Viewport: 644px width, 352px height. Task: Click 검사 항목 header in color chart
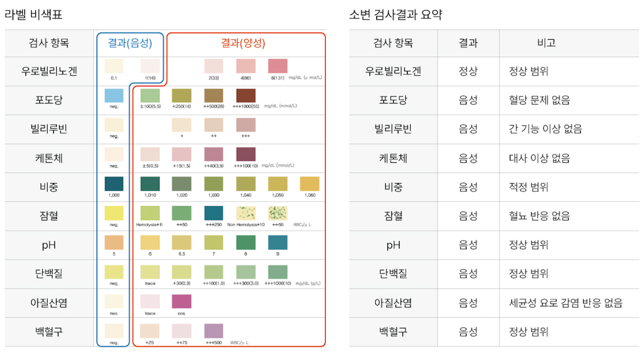(49, 43)
